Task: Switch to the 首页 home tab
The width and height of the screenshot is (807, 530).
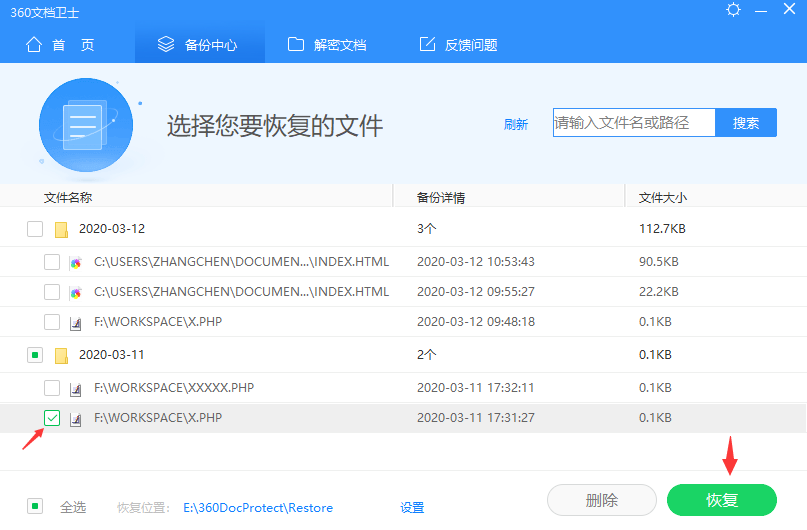Action: point(61,45)
